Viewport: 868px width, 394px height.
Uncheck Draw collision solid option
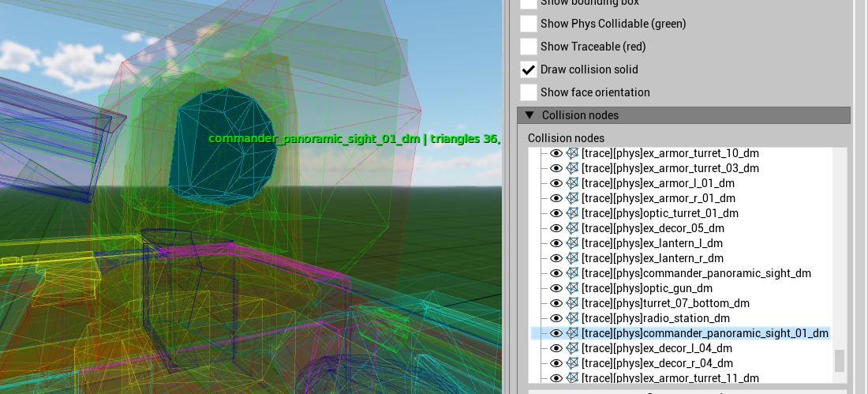click(528, 69)
